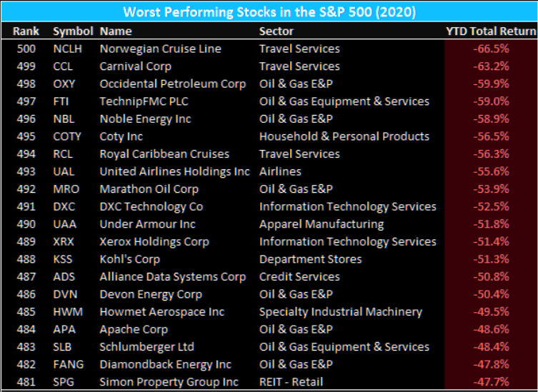Screen dimensions: 538x392
Task: Select United Airlines Holdings Inc
Action: 175,171
